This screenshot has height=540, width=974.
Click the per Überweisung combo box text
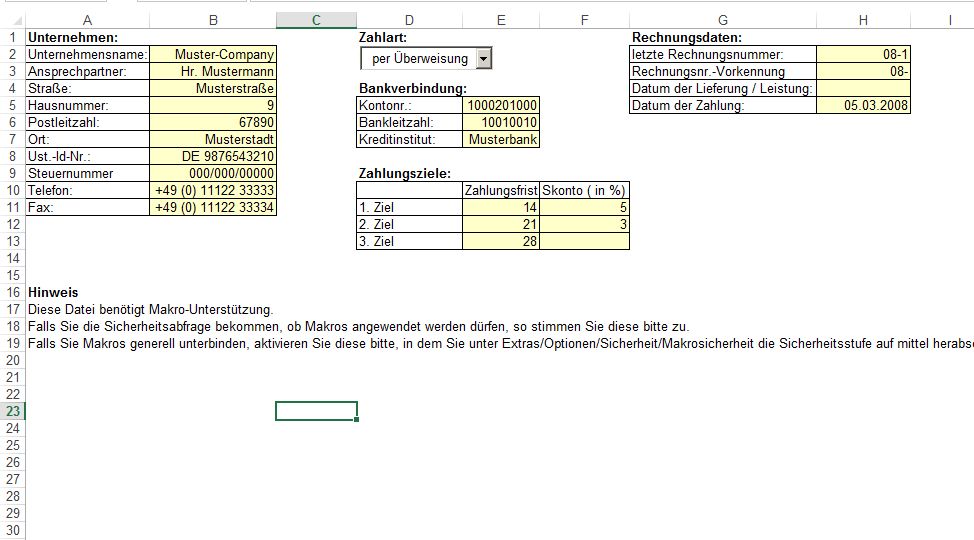click(x=419, y=58)
